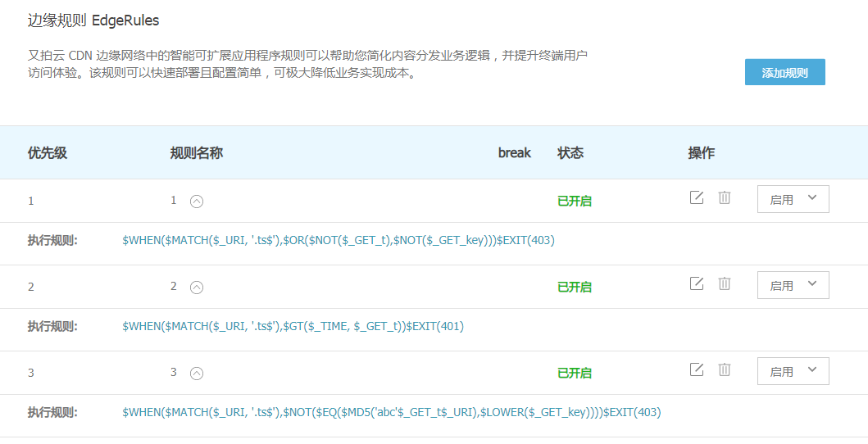The width and height of the screenshot is (868, 444).
Task: Click the 已开启 status of rule 3
Action: (575, 373)
